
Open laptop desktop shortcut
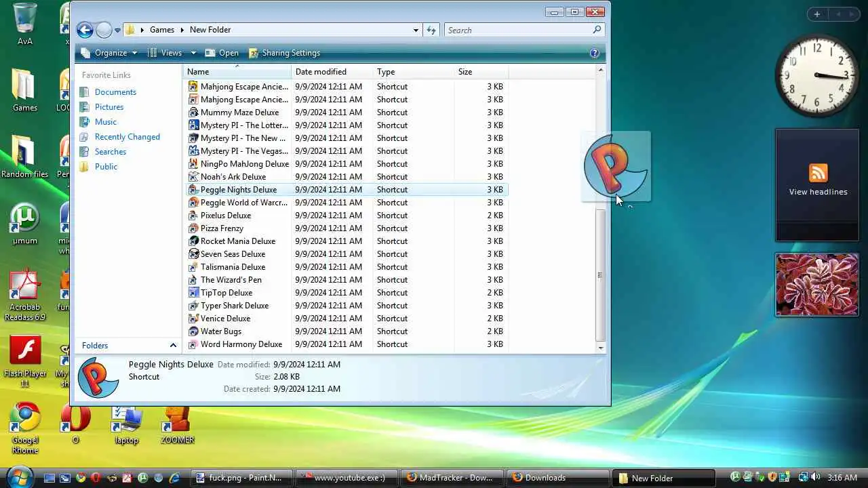tap(127, 426)
